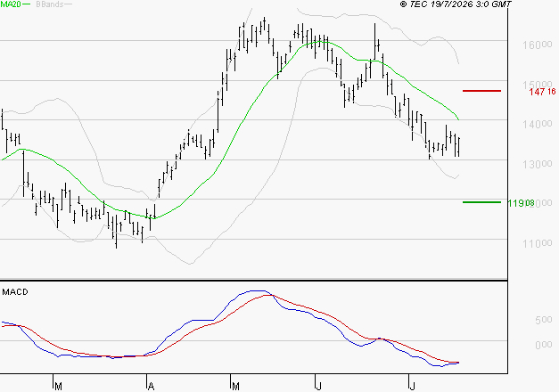Image resolution: width=559 pixels, height=392 pixels.
Task: Click the 119.08 green price value
Action: click(521, 203)
